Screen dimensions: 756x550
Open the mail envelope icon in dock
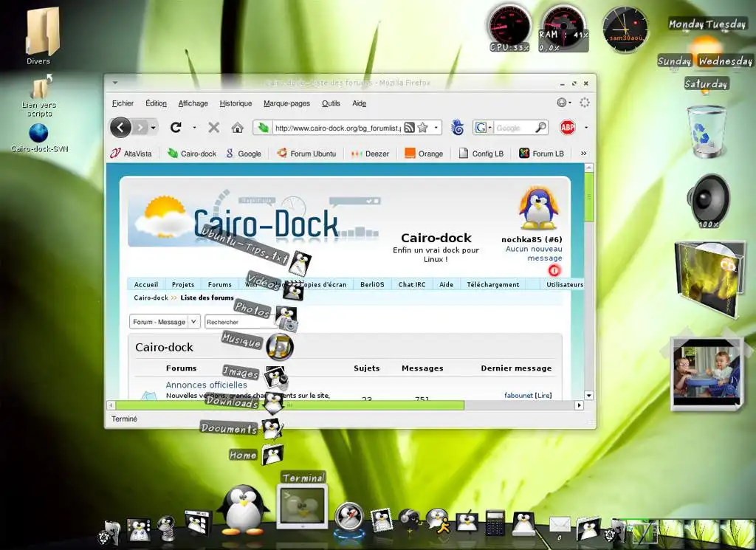(x=560, y=524)
